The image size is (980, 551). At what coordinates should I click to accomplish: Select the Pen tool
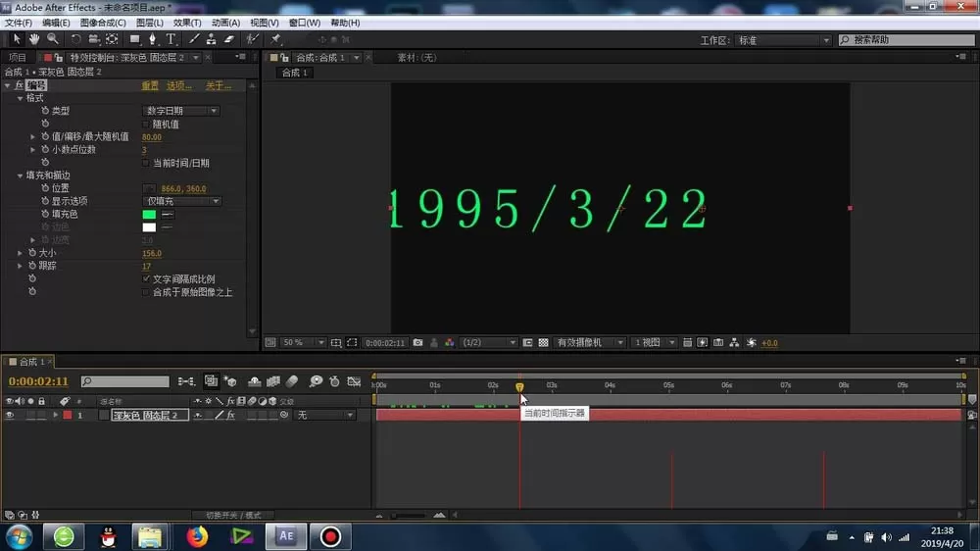click(152, 39)
